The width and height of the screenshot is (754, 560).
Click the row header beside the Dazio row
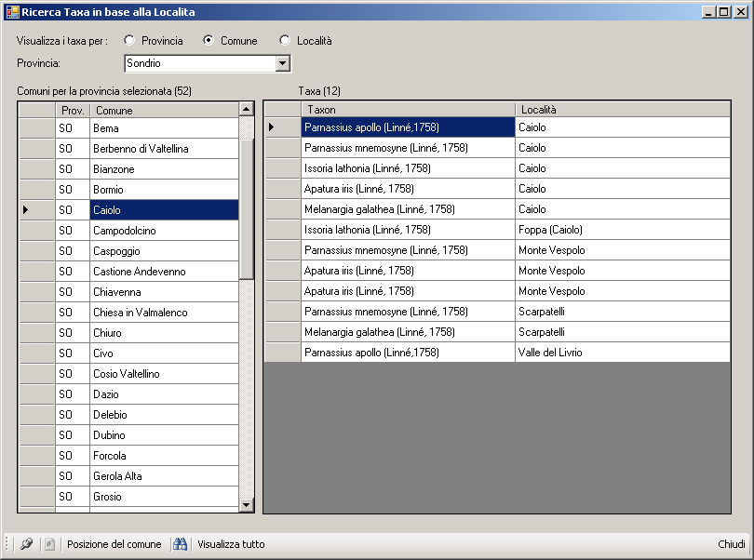click(x=36, y=393)
